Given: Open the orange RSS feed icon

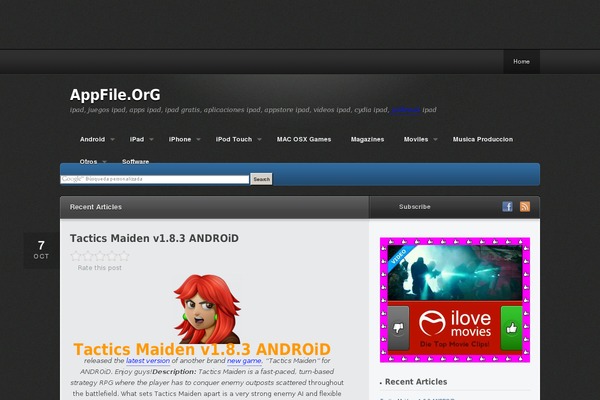Looking at the screenshot, I should point(525,207).
